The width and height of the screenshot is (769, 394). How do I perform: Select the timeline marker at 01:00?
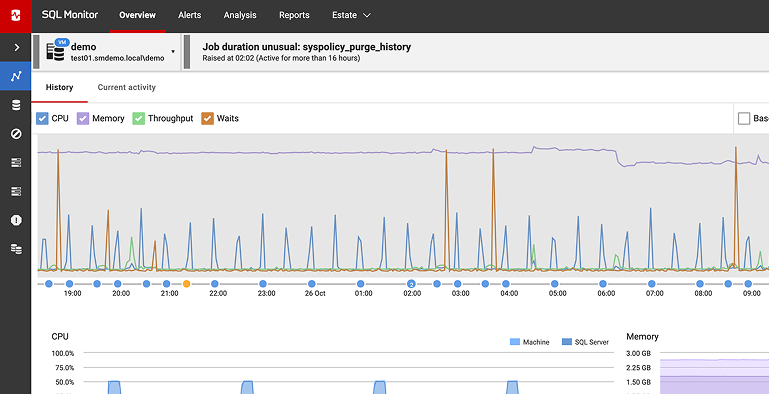point(360,284)
